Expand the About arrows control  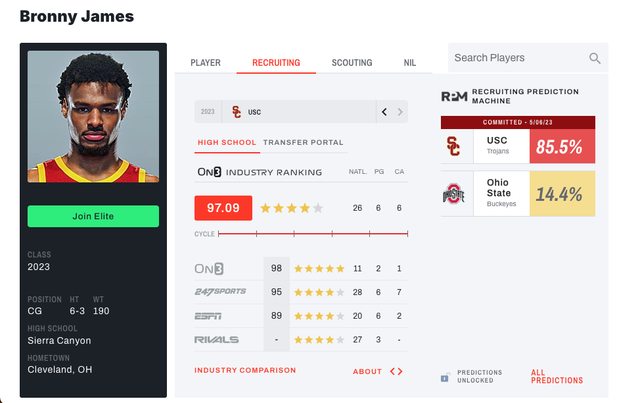[x=396, y=371]
